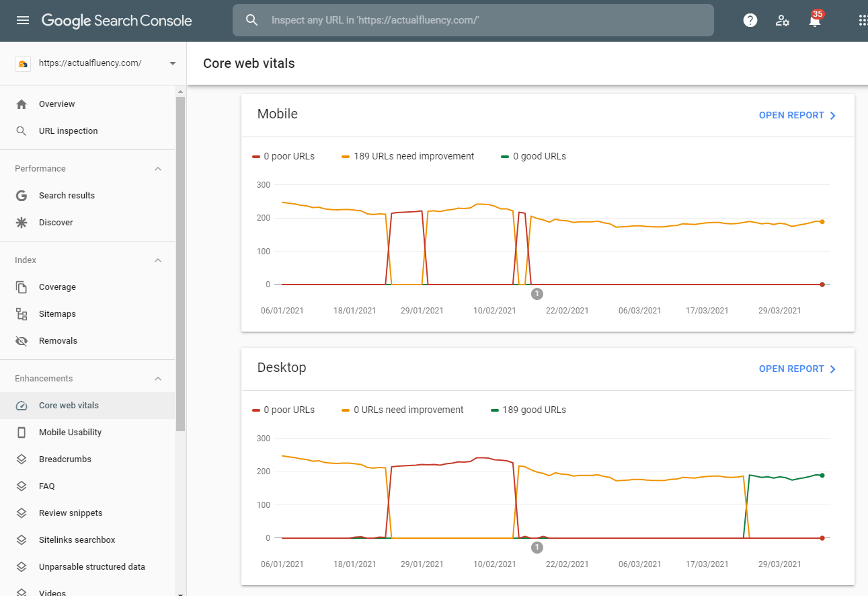Open Removals page
868x596 pixels.
pyautogui.click(x=87, y=341)
